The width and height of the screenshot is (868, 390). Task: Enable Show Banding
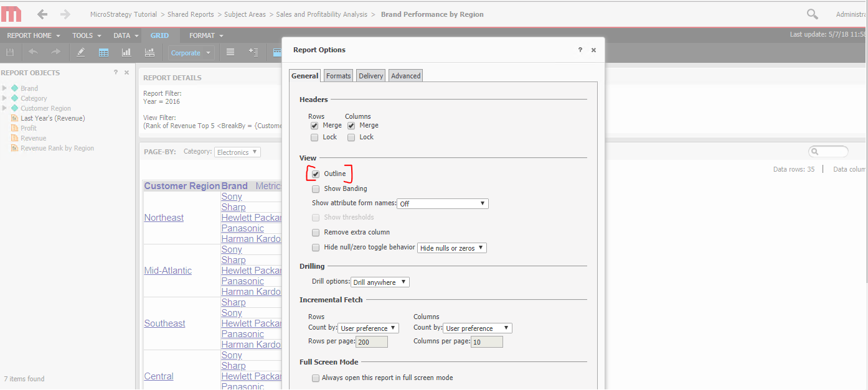point(316,188)
